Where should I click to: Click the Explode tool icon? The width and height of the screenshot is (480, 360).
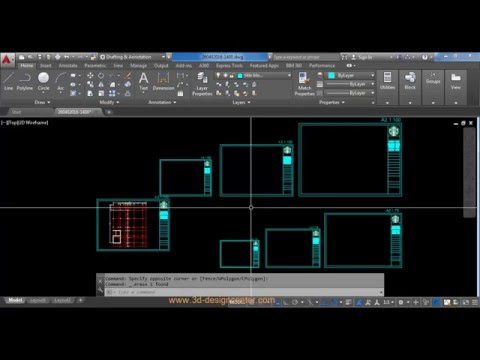(x=128, y=85)
